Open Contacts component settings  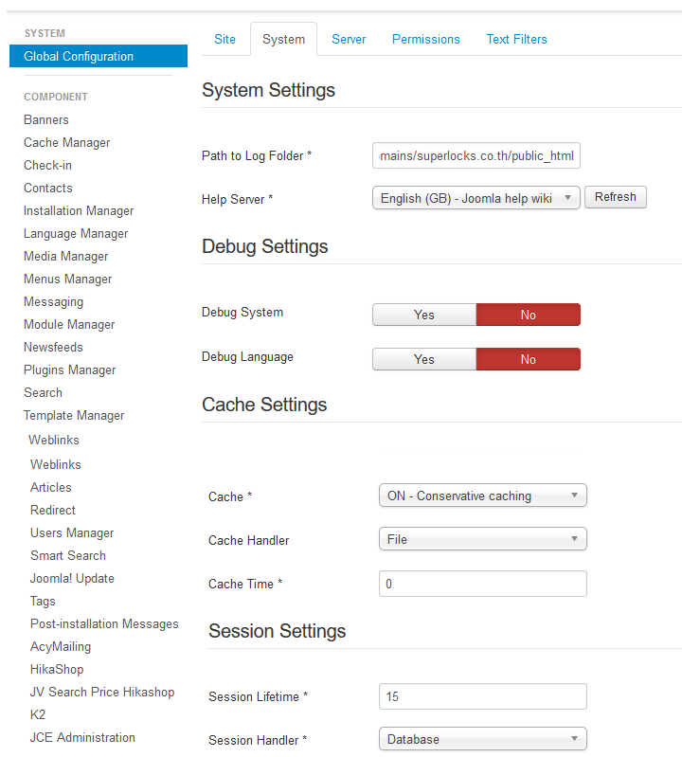pyautogui.click(x=48, y=188)
